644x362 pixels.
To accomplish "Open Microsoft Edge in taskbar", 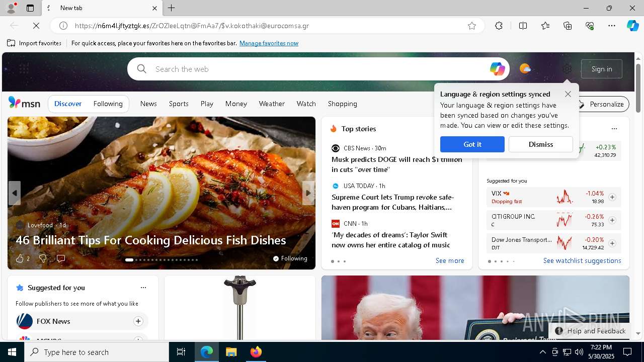I will [207, 352].
